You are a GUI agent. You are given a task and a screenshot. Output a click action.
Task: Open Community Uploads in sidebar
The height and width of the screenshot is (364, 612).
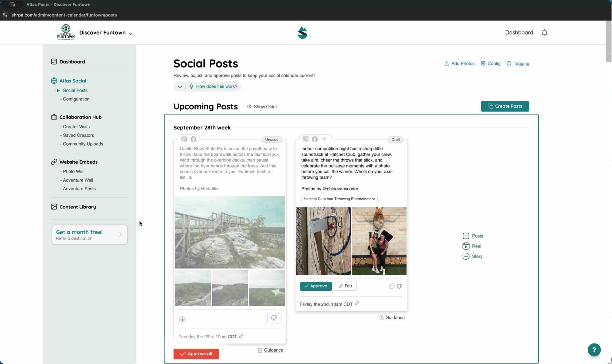(83, 144)
